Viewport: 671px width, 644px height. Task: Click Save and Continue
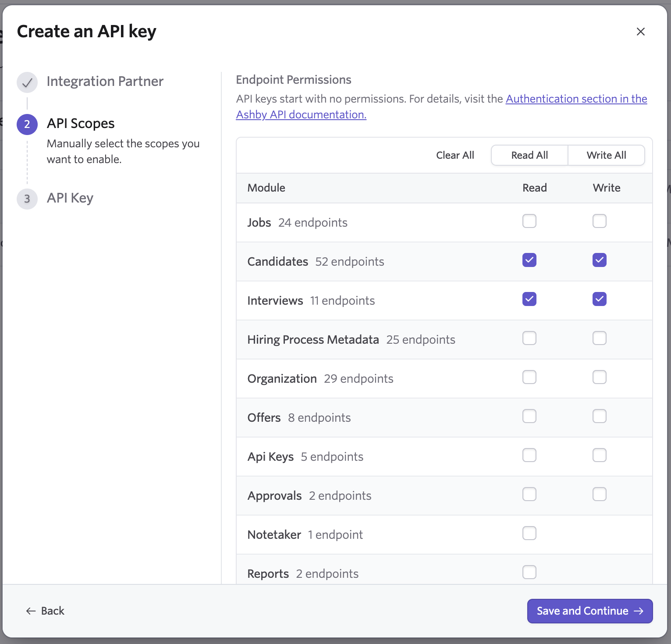(589, 611)
